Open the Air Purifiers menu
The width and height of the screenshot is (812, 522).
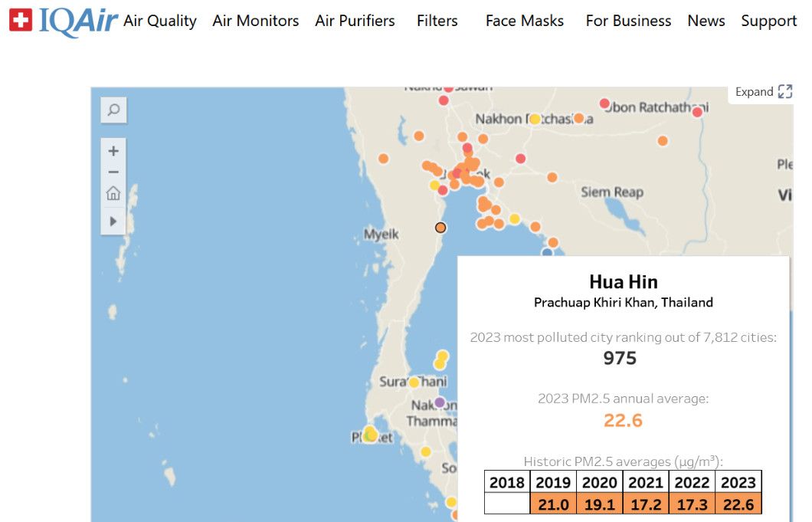[x=355, y=21]
